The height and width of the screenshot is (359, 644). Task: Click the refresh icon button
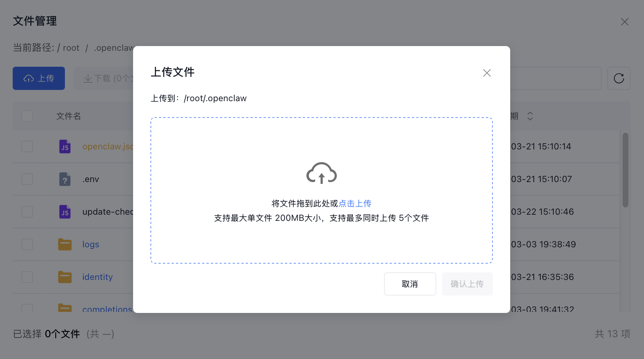point(619,78)
